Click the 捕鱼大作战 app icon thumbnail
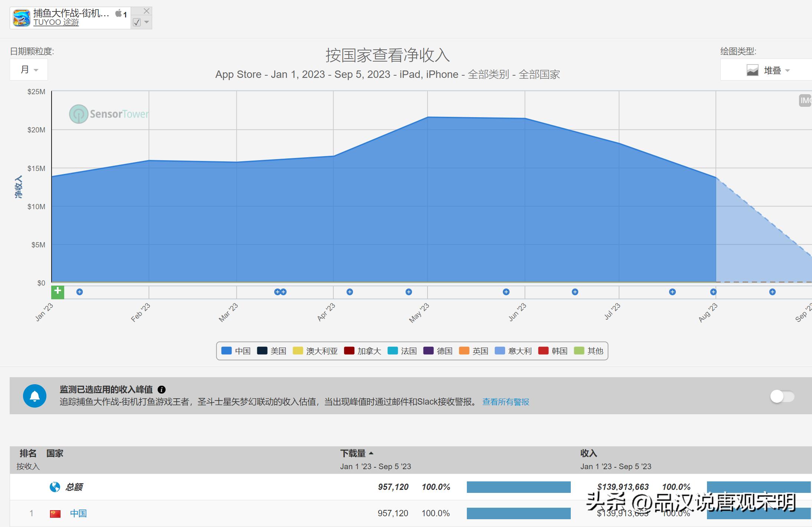The image size is (812, 527). 21,17
